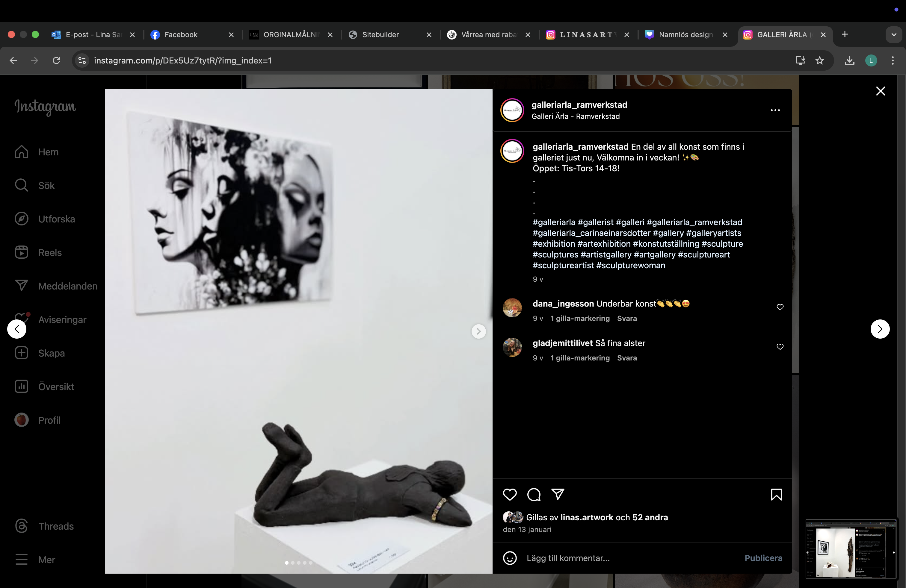
Task: Reload the current page
Action: click(x=56, y=60)
